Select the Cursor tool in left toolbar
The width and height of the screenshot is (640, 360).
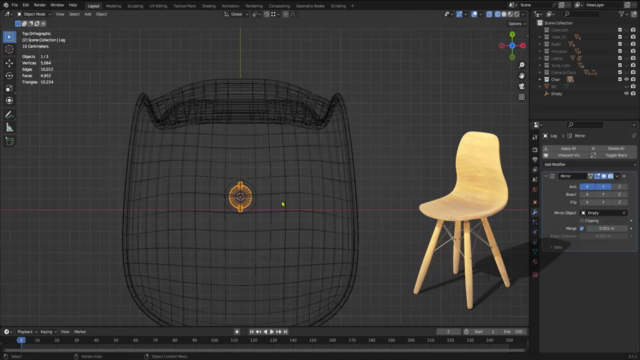point(9,49)
